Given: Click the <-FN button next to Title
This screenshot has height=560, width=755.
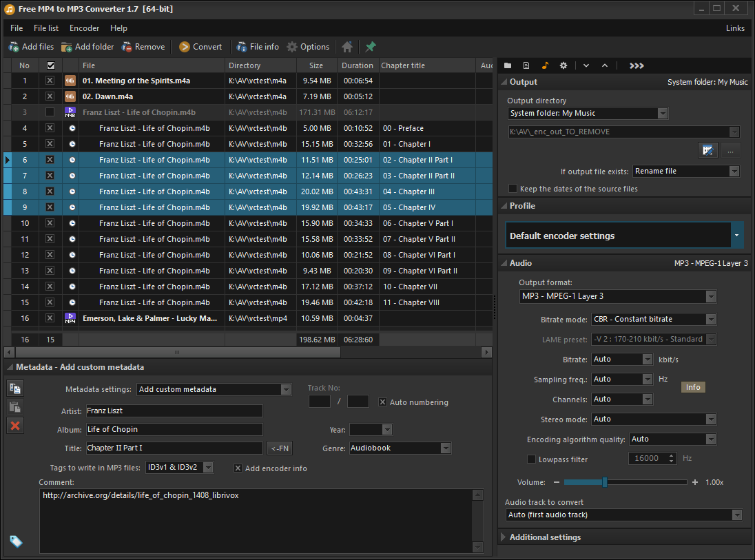Looking at the screenshot, I should (x=280, y=448).
